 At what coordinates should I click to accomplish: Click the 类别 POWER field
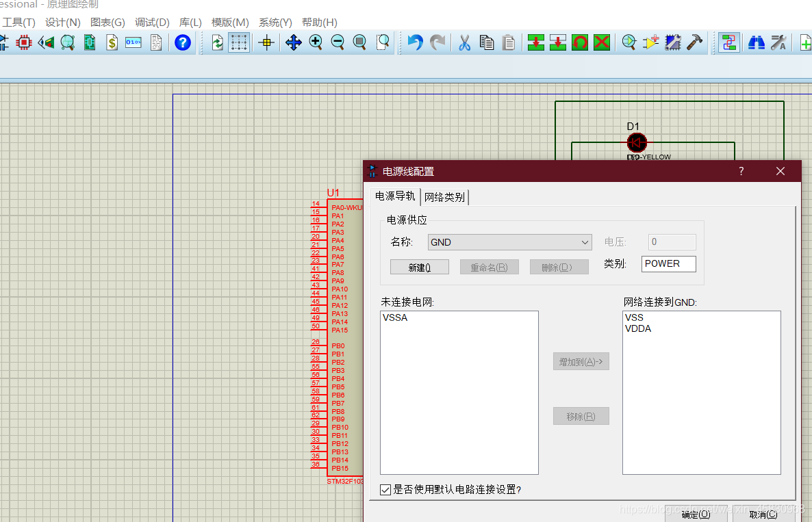668,264
